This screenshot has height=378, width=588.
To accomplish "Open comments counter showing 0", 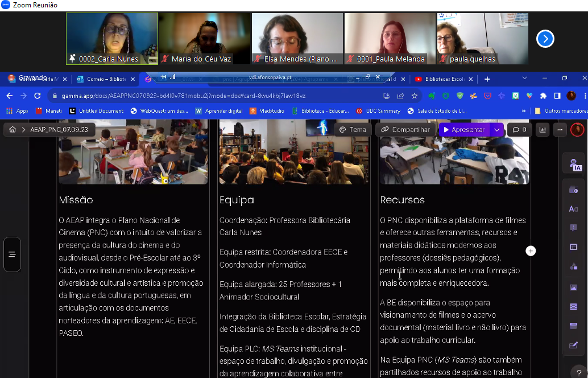I will click(519, 129).
